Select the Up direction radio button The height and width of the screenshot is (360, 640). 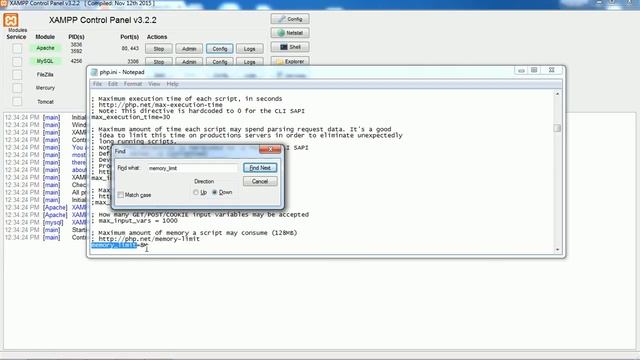196,192
